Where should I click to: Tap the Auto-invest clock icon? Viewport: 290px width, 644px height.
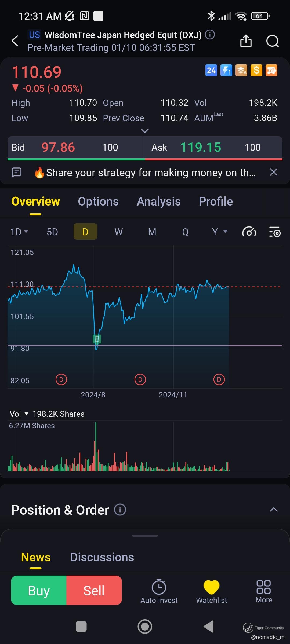(x=159, y=587)
